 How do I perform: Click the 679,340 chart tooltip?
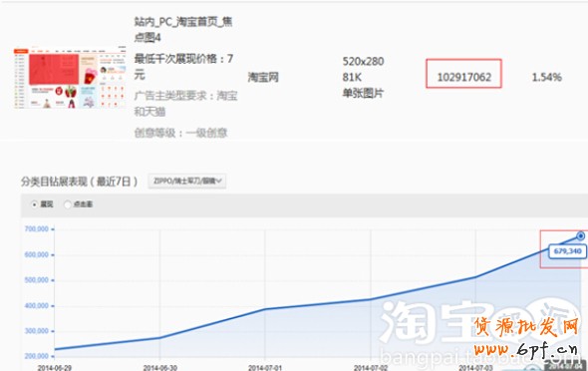pos(567,251)
